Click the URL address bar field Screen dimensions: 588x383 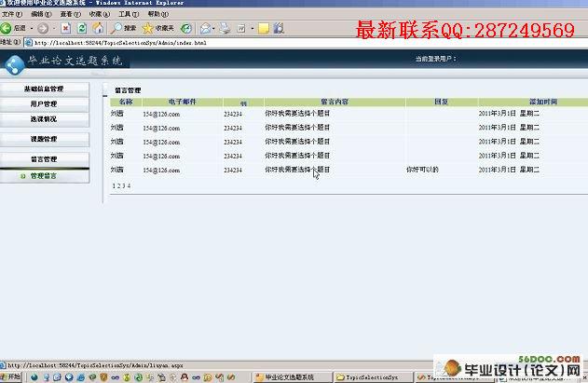pos(306,43)
